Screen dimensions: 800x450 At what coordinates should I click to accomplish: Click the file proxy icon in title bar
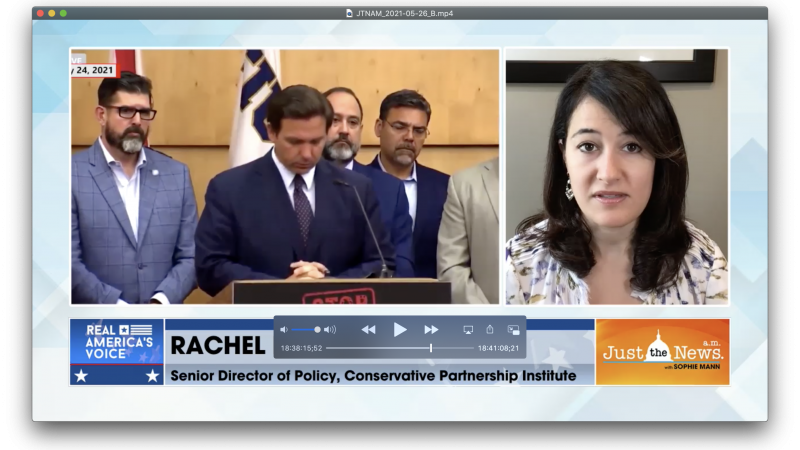click(x=349, y=13)
